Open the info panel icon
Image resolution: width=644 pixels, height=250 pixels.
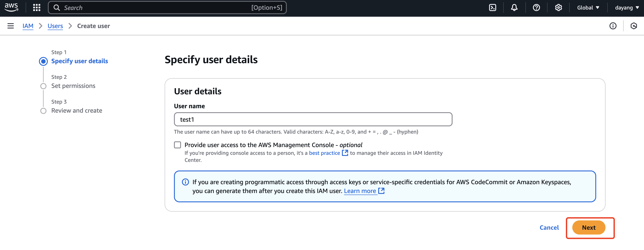(613, 26)
